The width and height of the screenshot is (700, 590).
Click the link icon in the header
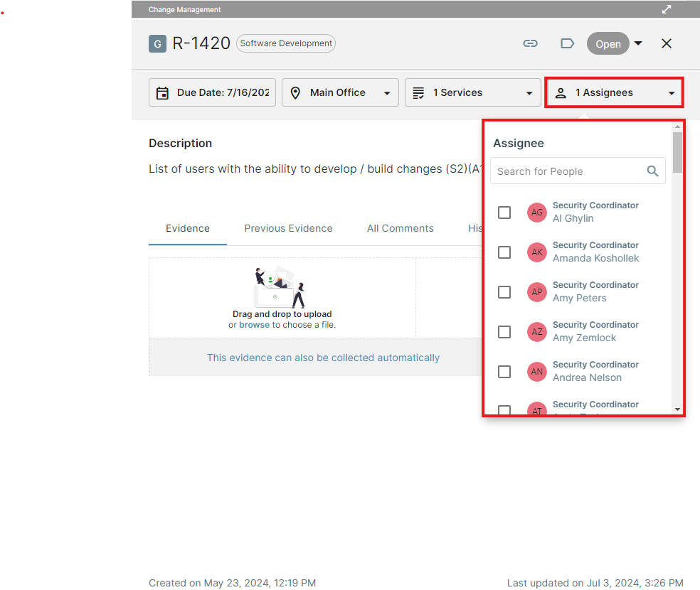click(531, 43)
